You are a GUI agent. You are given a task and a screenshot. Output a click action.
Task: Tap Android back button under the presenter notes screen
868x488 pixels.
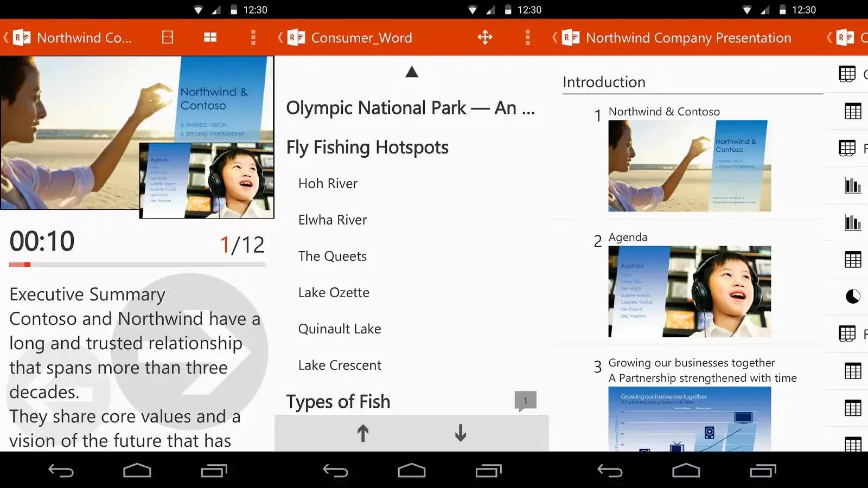point(61,471)
